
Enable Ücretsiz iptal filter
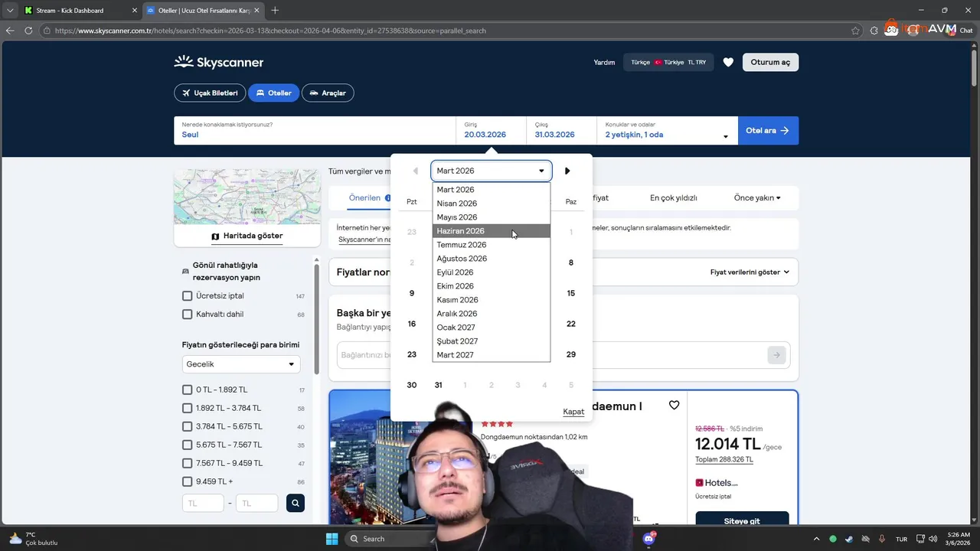(x=187, y=295)
